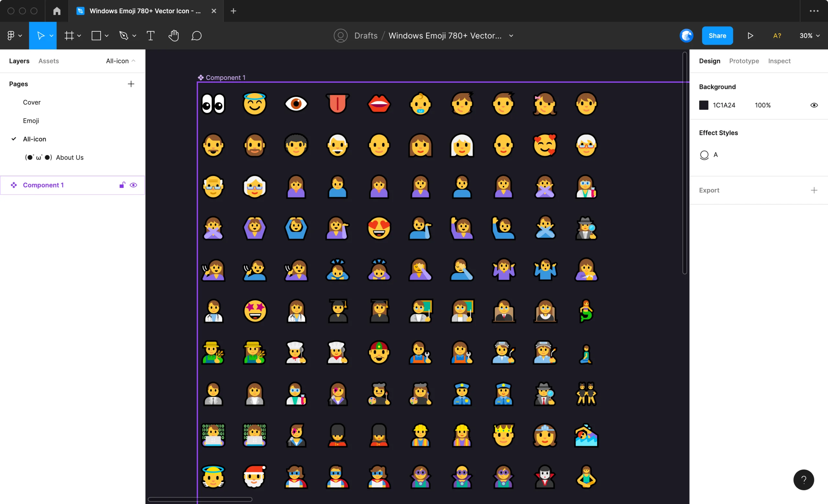Click the eyes emoji in the canvas

point(213,104)
